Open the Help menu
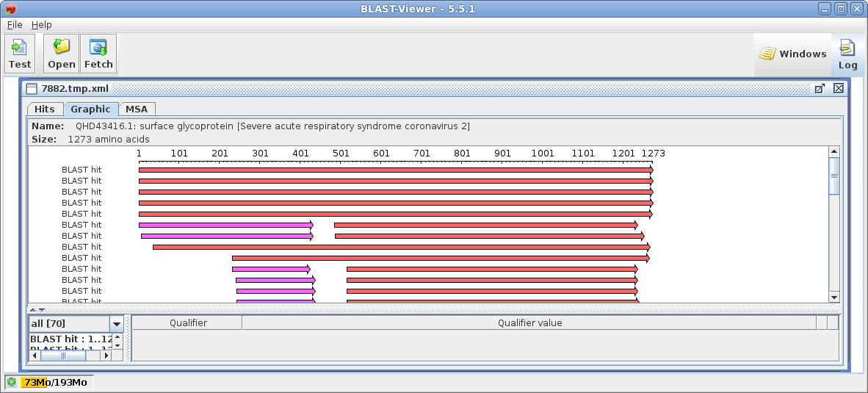The height and width of the screenshot is (393, 868). pyautogui.click(x=41, y=24)
